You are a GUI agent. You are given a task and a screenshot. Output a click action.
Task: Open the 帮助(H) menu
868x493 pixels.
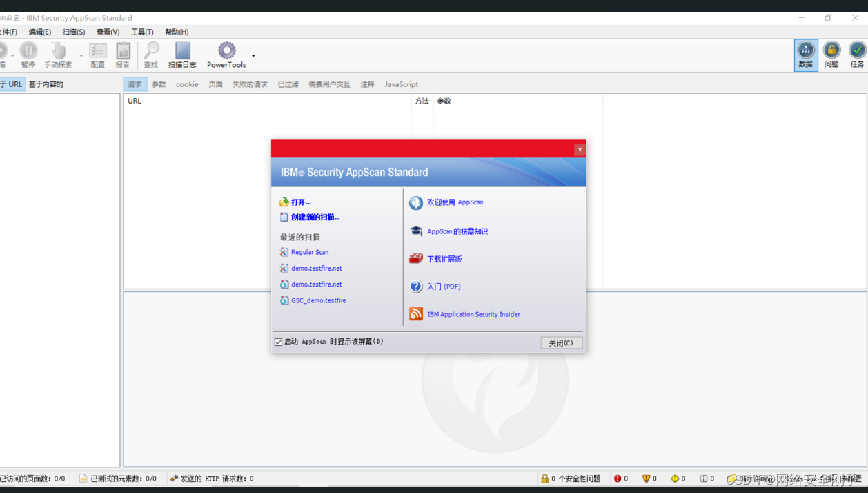pos(177,32)
